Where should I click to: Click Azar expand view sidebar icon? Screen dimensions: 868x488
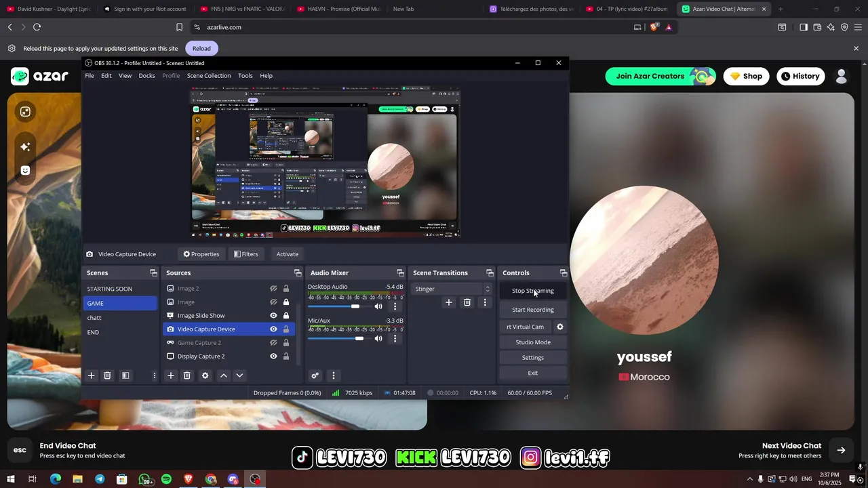25,112
